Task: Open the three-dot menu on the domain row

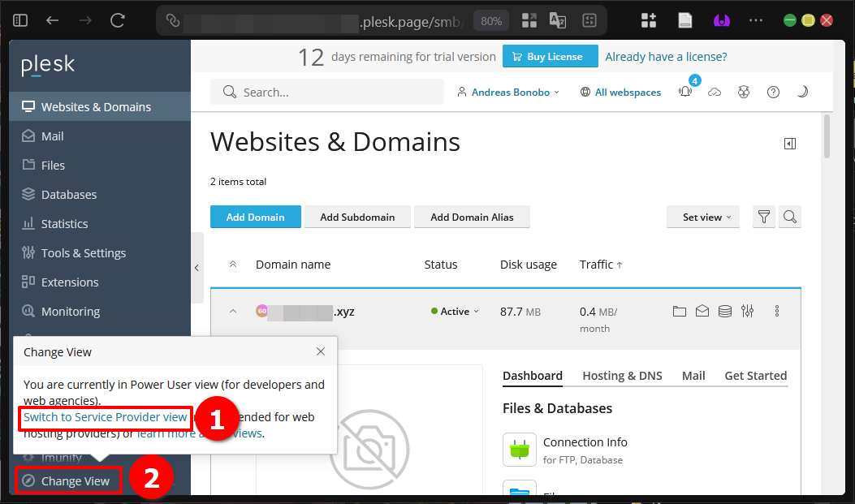Action: (777, 311)
